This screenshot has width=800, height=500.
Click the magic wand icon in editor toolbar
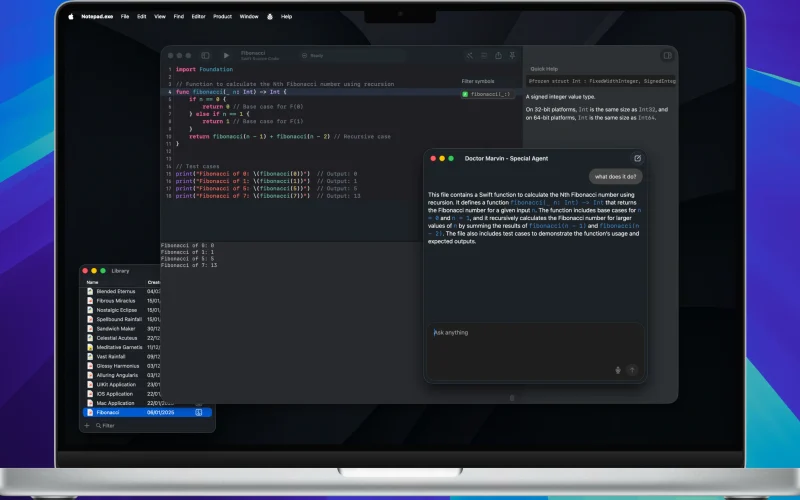point(469,56)
